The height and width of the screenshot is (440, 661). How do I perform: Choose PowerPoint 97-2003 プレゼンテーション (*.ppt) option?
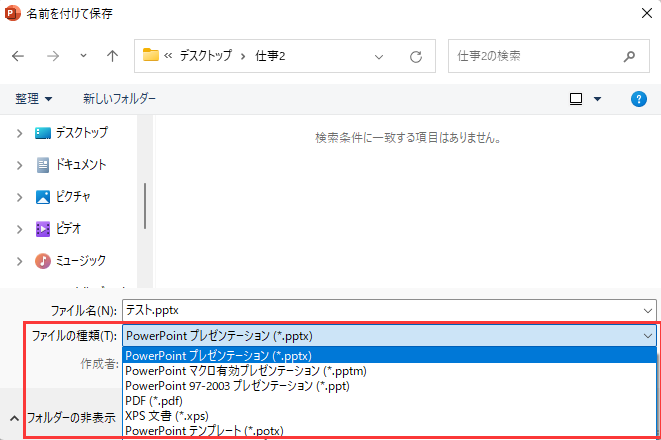pyautogui.click(x=238, y=385)
